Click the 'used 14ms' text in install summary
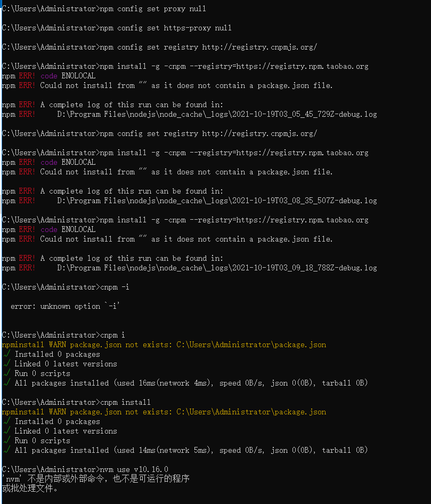This screenshot has width=431, height=504. tap(137, 450)
